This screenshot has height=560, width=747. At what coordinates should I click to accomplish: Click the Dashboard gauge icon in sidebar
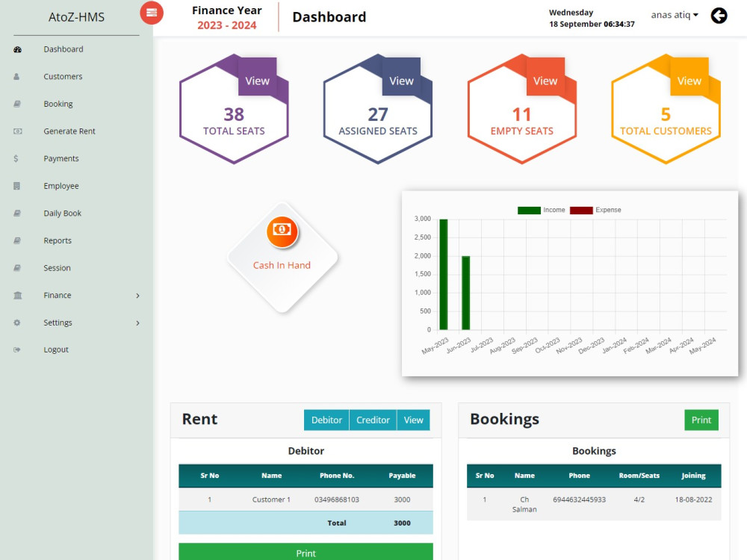coord(18,49)
